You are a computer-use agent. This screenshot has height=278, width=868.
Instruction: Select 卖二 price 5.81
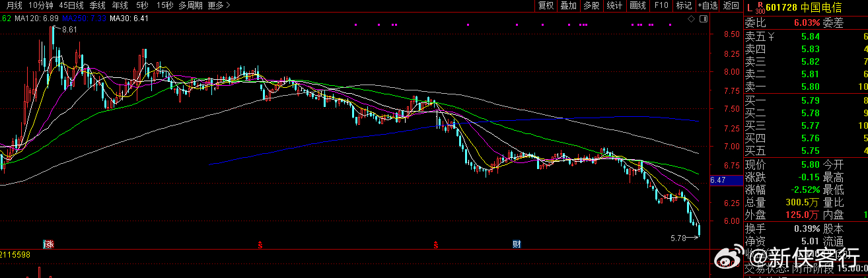coord(810,74)
